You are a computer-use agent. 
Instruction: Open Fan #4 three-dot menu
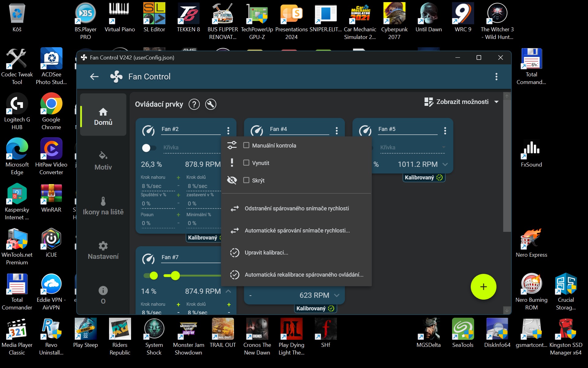[x=337, y=131]
